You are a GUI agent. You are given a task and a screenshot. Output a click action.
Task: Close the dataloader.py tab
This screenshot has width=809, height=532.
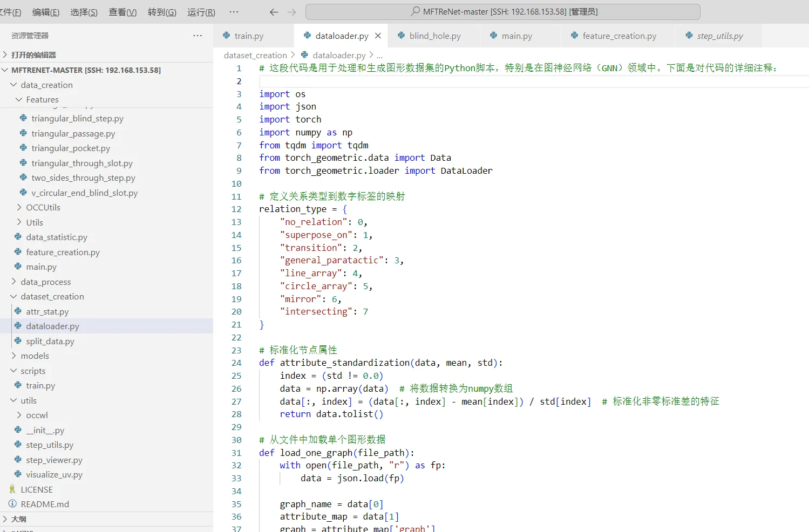pyautogui.click(x=378, y=36)
